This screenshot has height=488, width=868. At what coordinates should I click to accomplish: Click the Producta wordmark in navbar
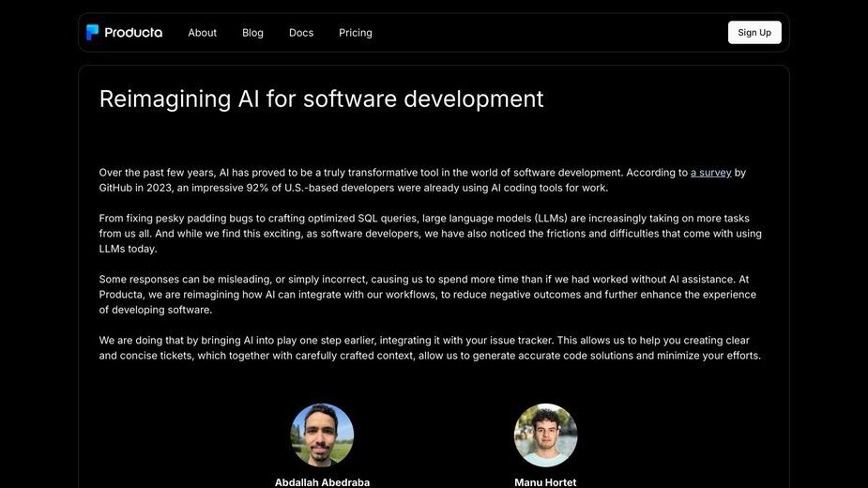click(x=133, y=33)
